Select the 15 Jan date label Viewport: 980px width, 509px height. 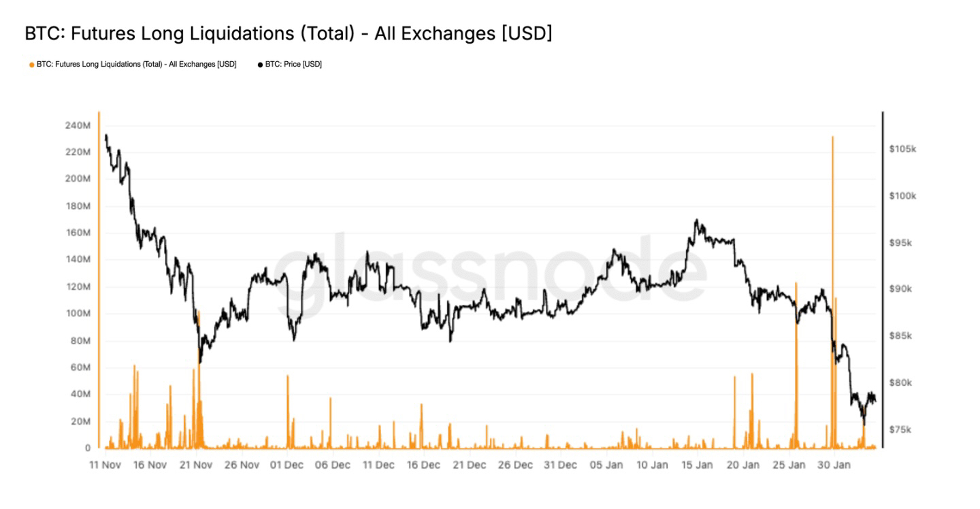pos(696,465)
